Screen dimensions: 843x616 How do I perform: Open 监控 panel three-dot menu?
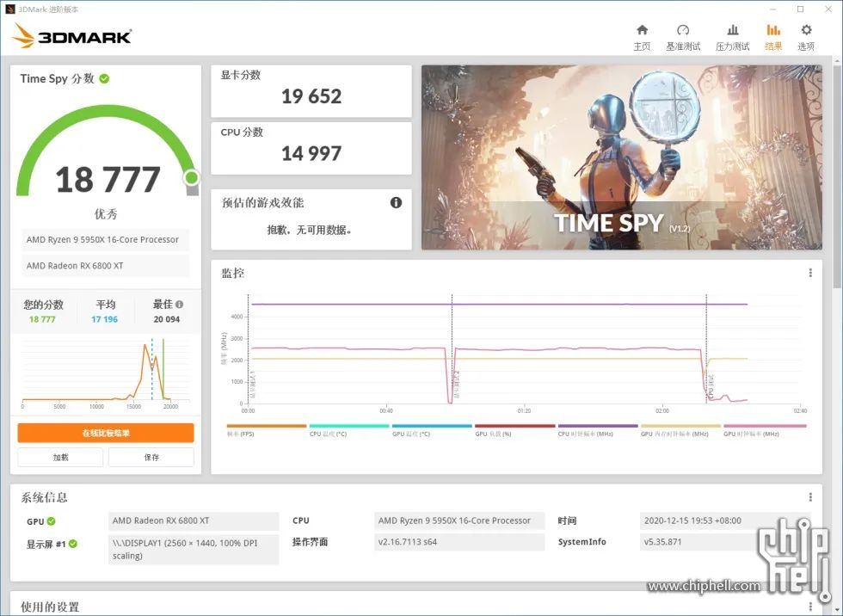810,273
